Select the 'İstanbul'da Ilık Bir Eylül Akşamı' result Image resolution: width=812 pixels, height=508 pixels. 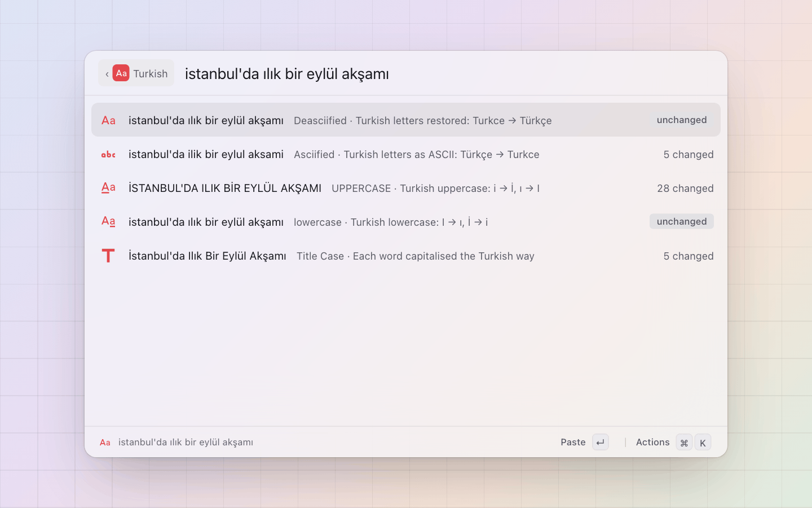208,256
